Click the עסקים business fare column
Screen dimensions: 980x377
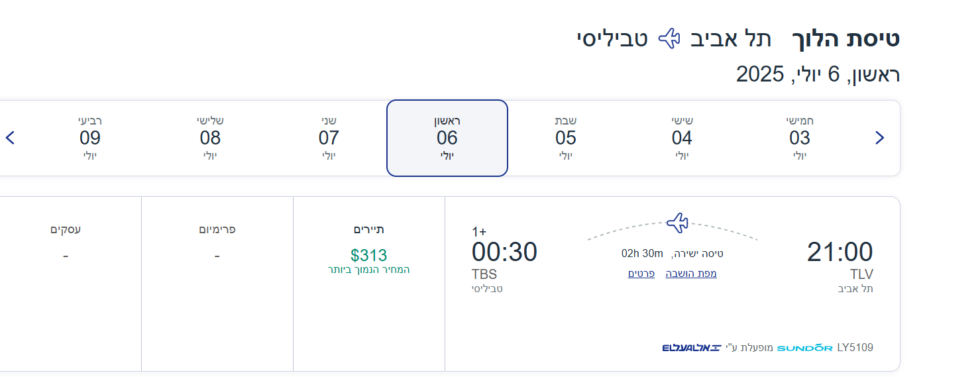[x=66, y=255]
